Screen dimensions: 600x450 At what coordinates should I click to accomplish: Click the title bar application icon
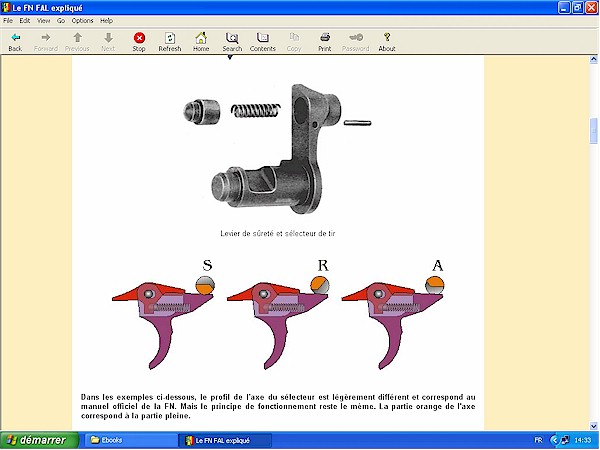pos(6,8)
